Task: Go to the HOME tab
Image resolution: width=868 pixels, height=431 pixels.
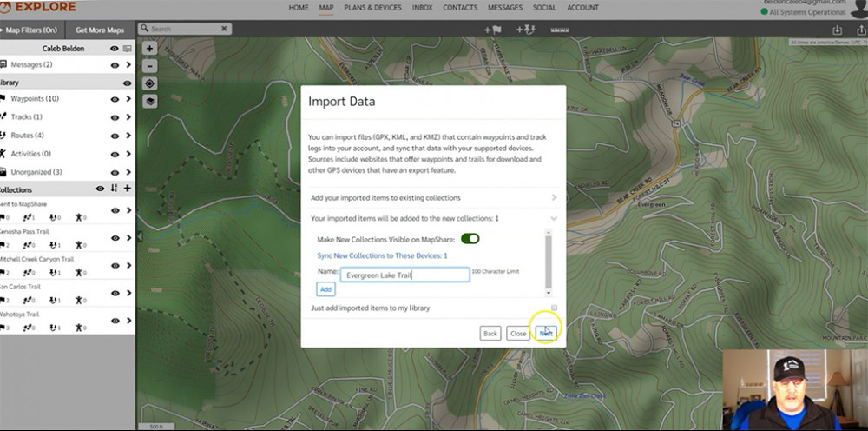Action: coord(299,8)
